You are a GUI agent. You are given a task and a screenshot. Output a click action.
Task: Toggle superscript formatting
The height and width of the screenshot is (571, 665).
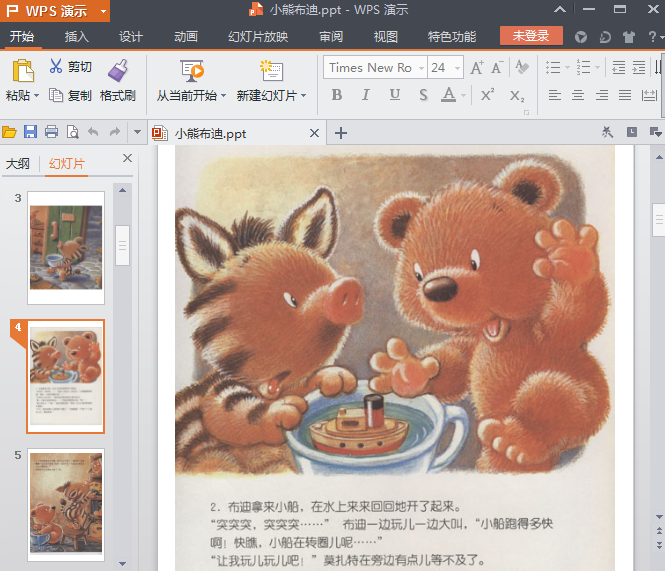tap(487, 95)
